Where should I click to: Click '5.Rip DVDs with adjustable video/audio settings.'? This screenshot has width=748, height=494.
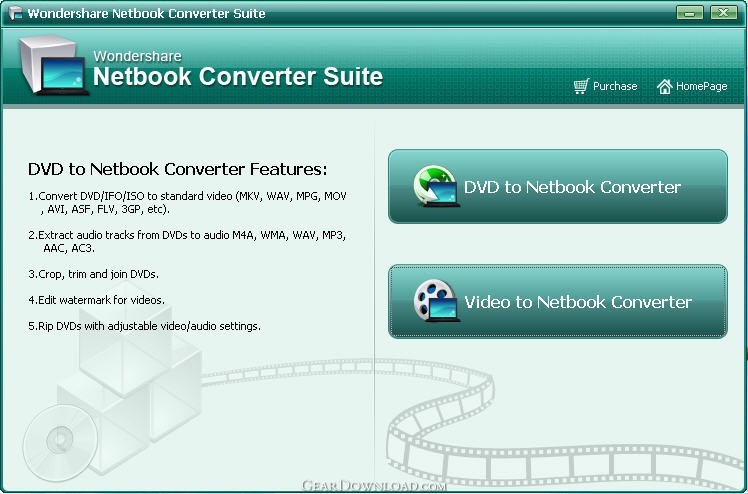pos(145,326)
